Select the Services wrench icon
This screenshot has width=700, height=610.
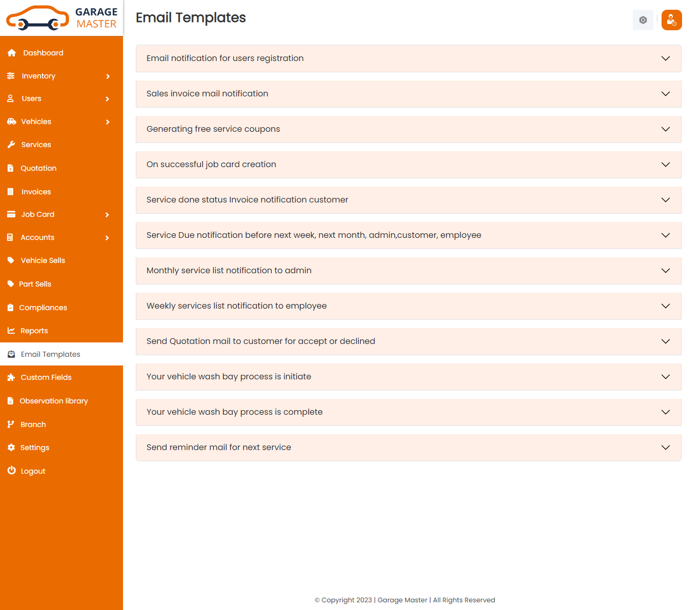click(x=11, y=144)
